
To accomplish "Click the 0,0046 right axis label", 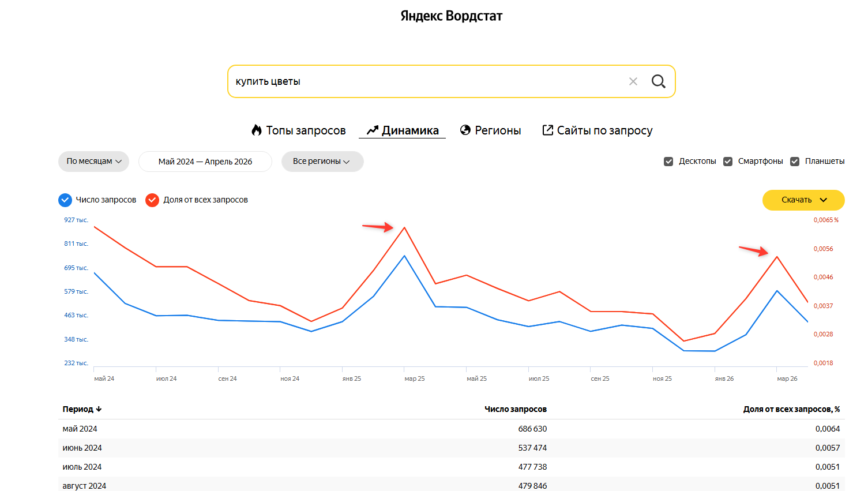I will (x=824, y=277).
